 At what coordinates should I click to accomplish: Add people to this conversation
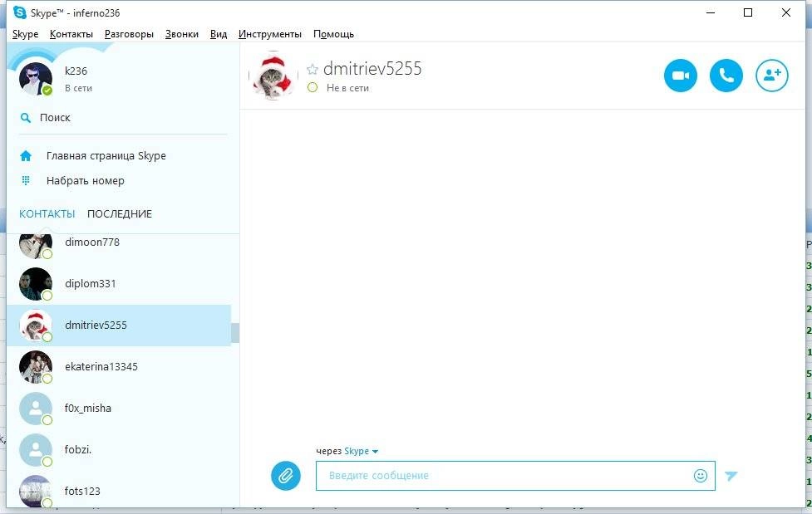[x=771, y=76]
